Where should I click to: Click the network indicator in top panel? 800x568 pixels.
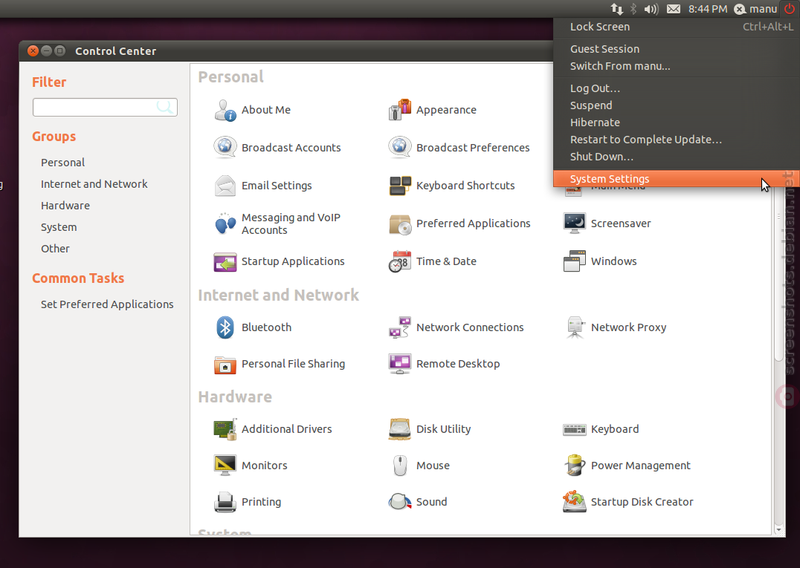[x=616, y=9]
